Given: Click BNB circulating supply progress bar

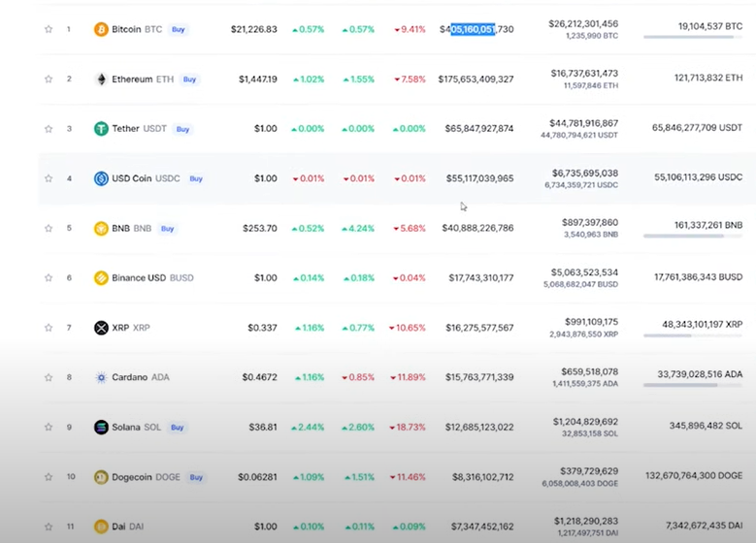Looking at the screenshot, I should pos(693,236).
